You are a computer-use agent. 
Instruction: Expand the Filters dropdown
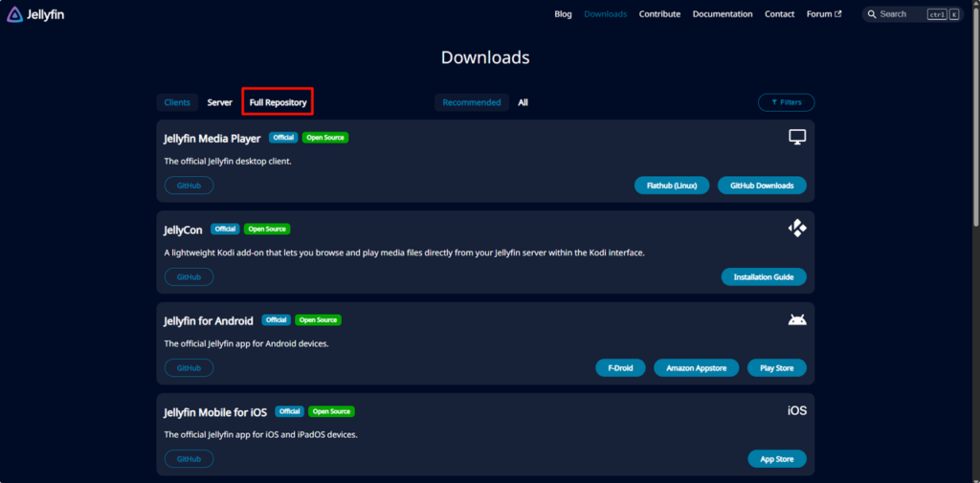coord(786,102)
